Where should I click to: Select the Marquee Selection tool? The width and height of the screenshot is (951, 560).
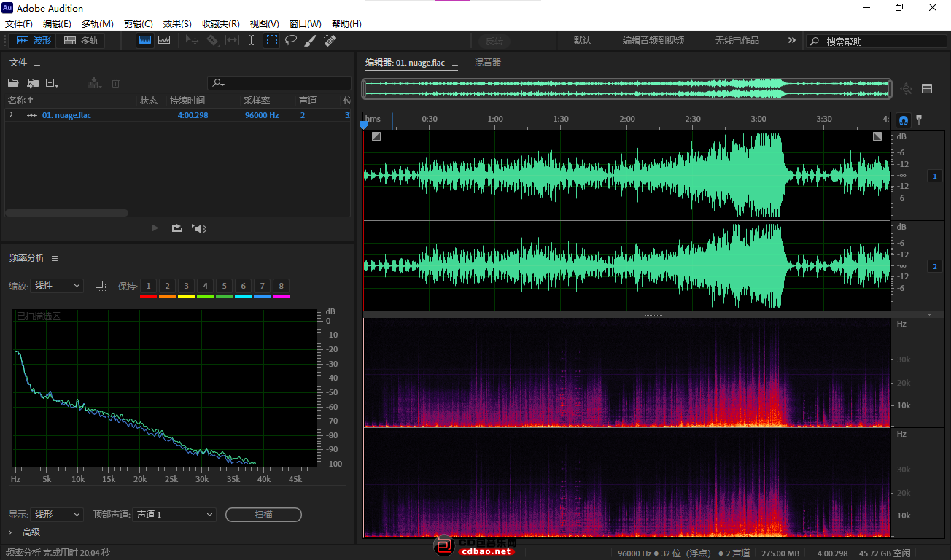tap(271, 41)
